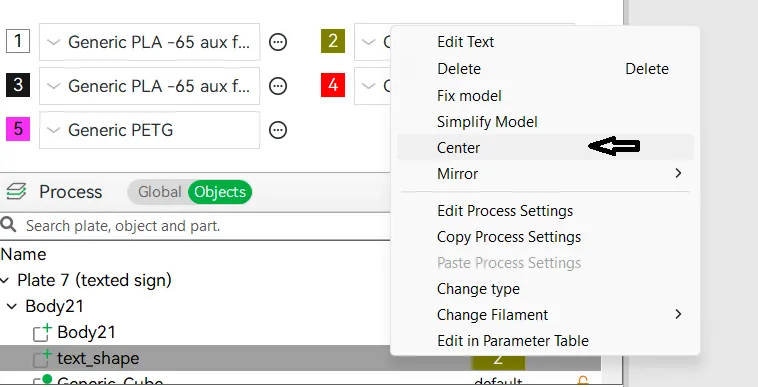Image resolution: width=758 pixels, height=387 pixels.
Task: Click olive filament 2 color swatch
Action: pyautogui.click(x=333, y=42)
